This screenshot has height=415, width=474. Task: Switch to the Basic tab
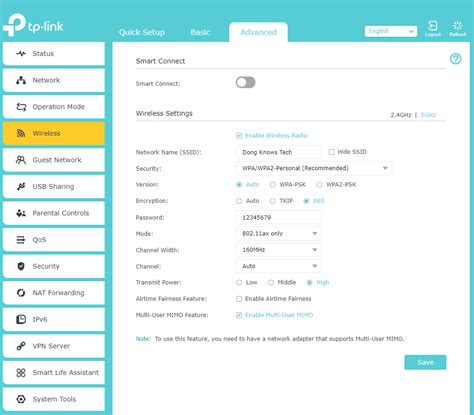pyautogui.click(x=200, y=32)
